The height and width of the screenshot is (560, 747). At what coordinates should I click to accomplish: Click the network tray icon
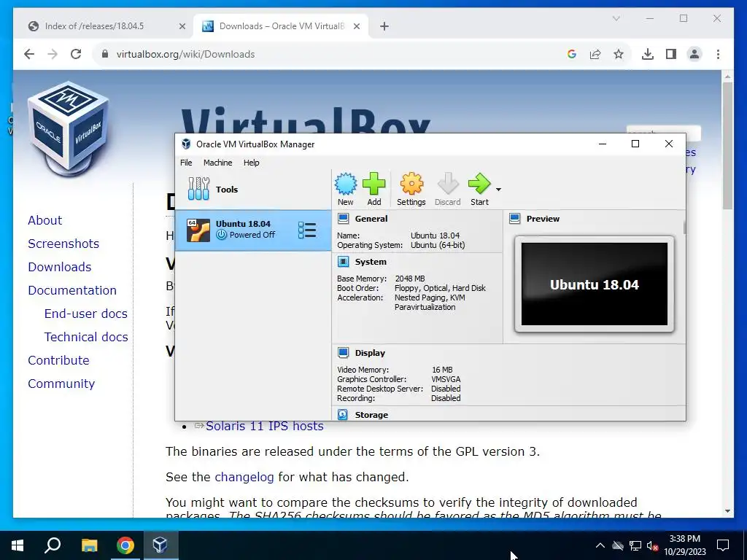(x=635, y=545)
